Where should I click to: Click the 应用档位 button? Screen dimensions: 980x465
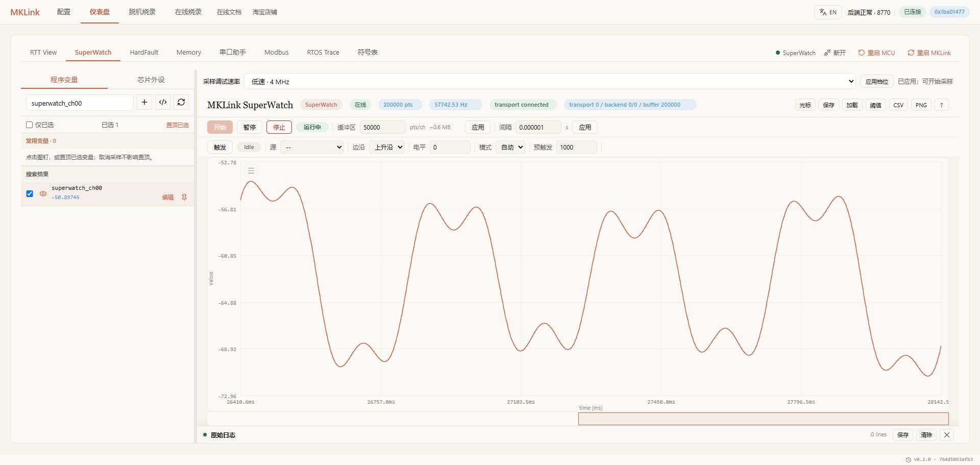click(877, 82)
